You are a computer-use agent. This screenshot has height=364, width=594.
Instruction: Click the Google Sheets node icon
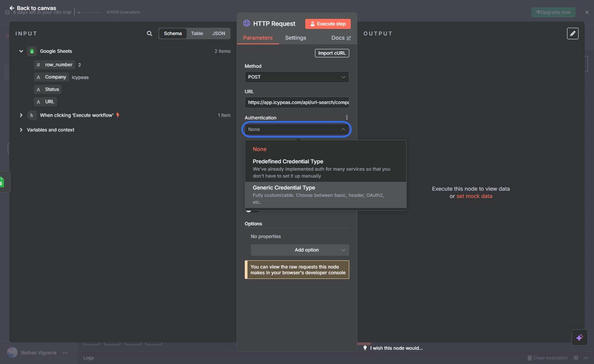[32, 51]
